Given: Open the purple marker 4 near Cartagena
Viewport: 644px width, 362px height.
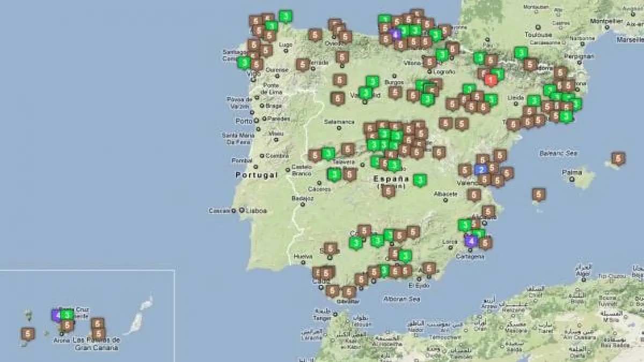Looking at the screenshot, I should (x=471, y=241).
